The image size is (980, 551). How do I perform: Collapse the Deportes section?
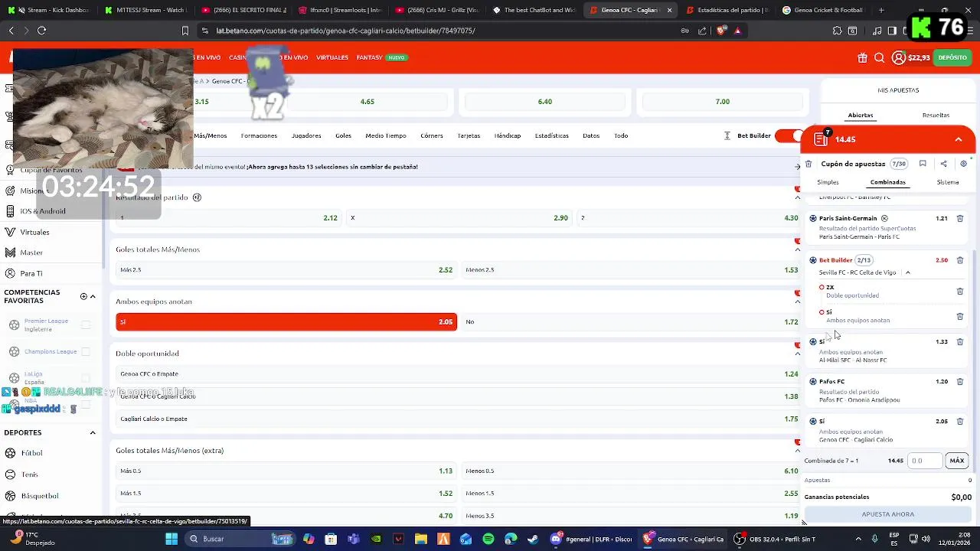tap(93, 432)
